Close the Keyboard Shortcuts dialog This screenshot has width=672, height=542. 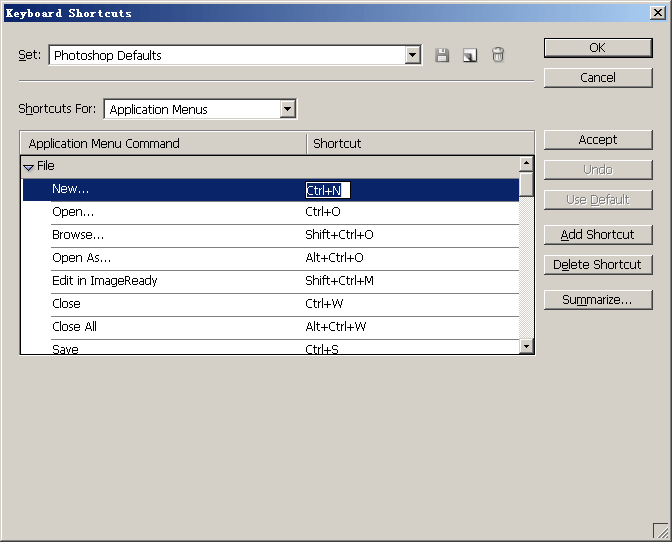coord(658,13)
